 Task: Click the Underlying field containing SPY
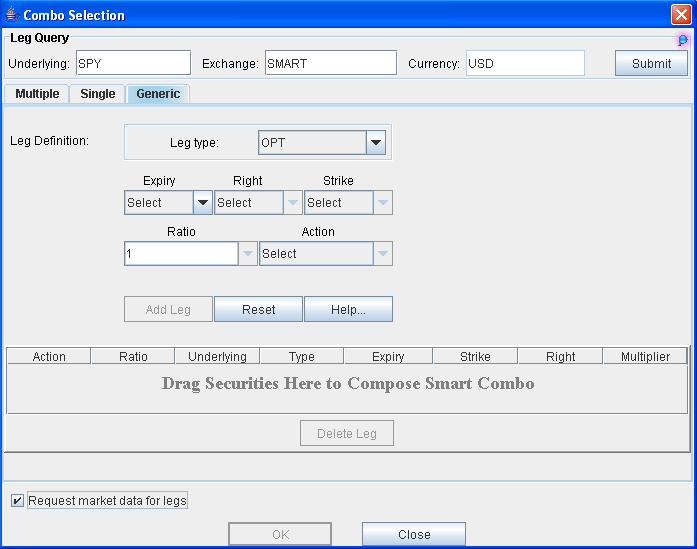click(x=132, y=64)
